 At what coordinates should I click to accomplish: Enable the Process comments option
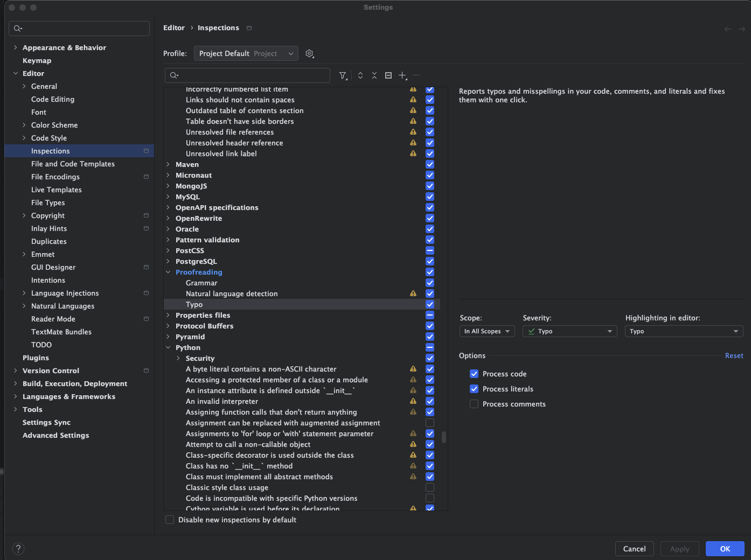coord(474,404)
